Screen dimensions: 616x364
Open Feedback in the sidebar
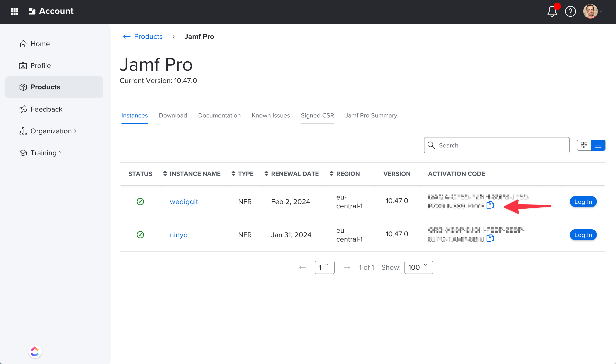click(x=46, y=109)
